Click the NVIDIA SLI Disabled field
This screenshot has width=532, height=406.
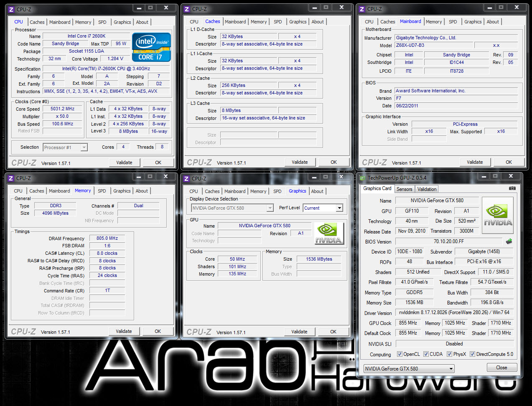coord(454,344)
